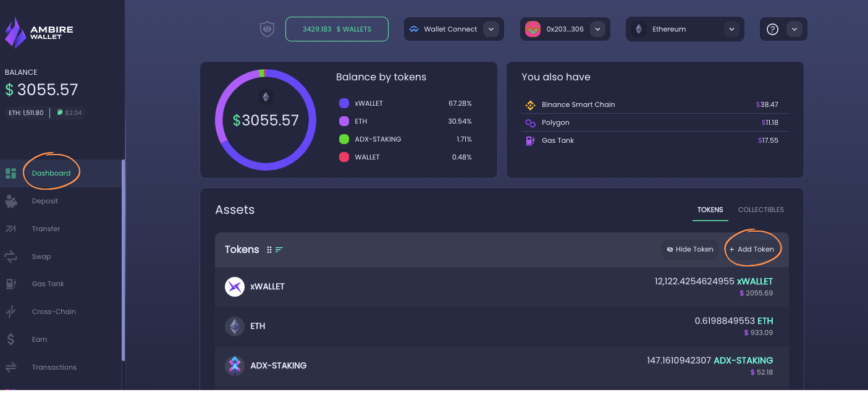Click the Deposit piggy bank icon

click(11, 201)
